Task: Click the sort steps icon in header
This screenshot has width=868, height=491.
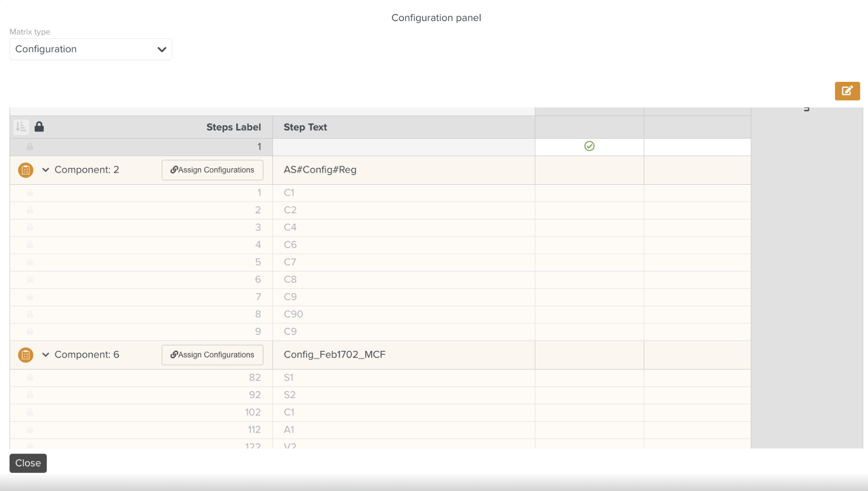Action: pyautogui.click(x=21, y=127)
